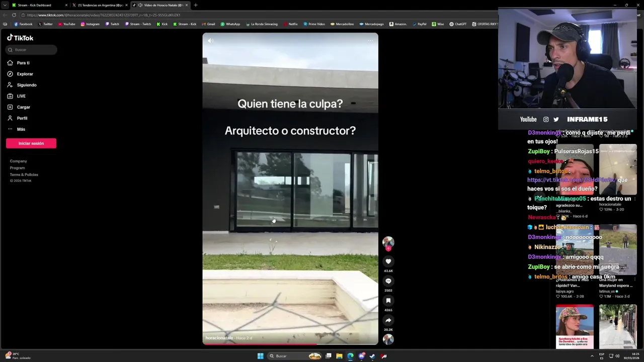
Task: Open Twitch bookmark
Action: tap(112, 24)
